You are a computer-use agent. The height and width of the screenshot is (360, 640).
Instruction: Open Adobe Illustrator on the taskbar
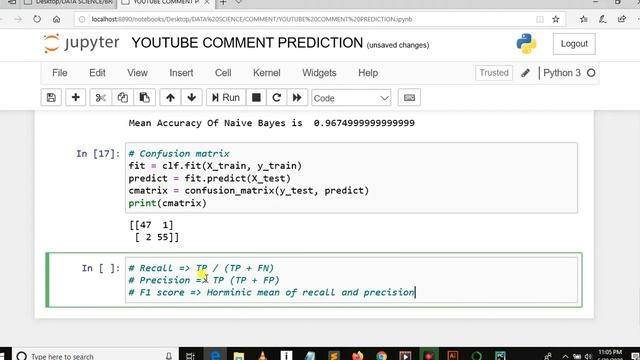click(452, 356)
